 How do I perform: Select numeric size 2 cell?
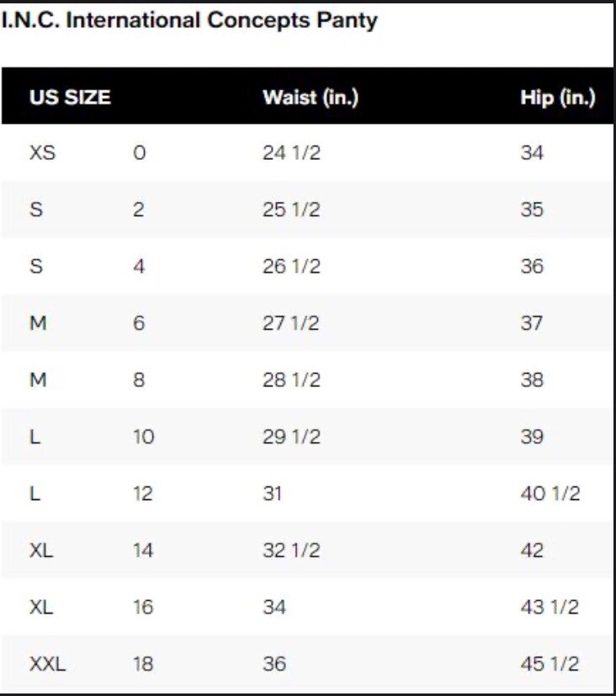pos(139,210)
